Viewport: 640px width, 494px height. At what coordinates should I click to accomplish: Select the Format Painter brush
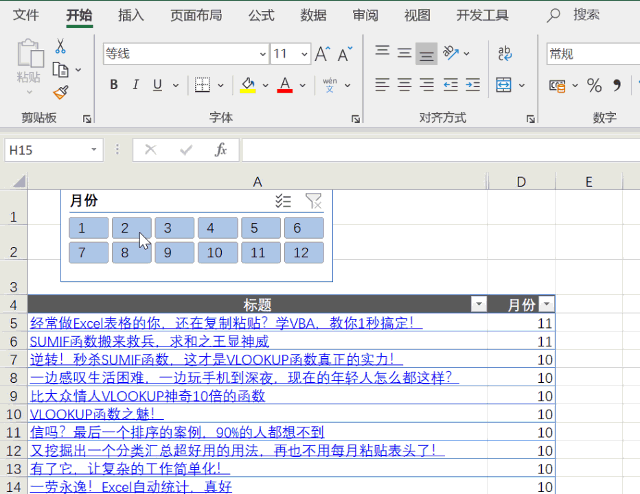tap(61, 92)
